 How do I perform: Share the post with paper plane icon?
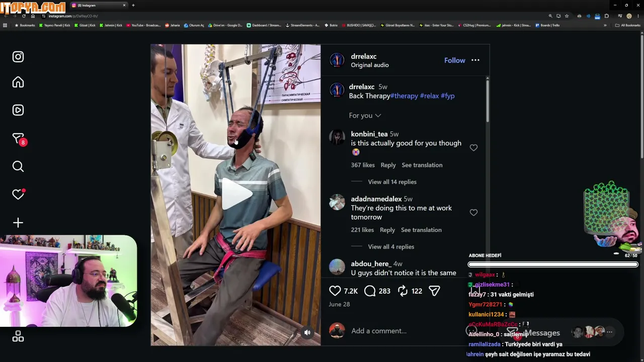tap(434, 291)
